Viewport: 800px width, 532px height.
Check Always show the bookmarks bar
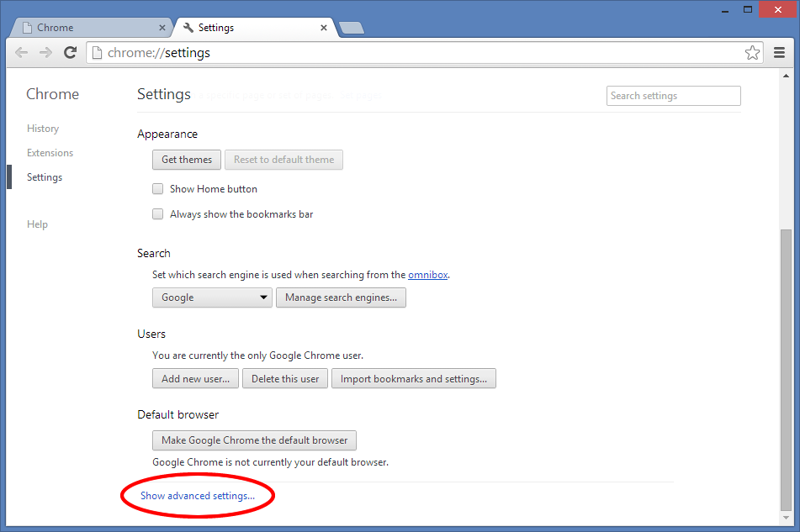157,213
